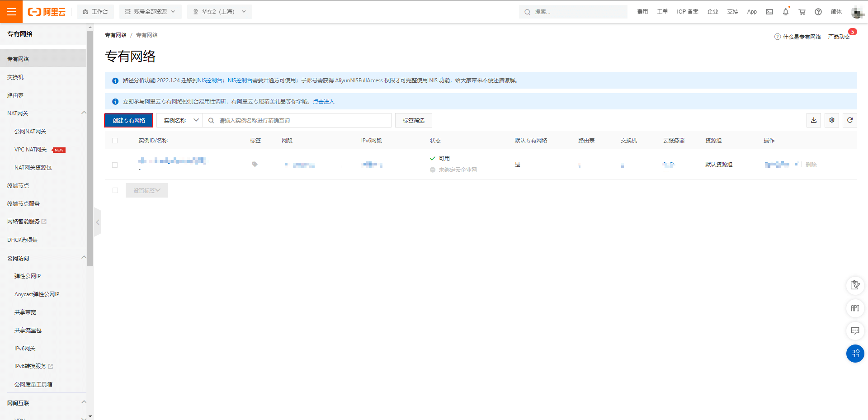Refresh the VPC list
Image resolution: width=868 pixels, height=420 pixels.
tap(850, 120)
